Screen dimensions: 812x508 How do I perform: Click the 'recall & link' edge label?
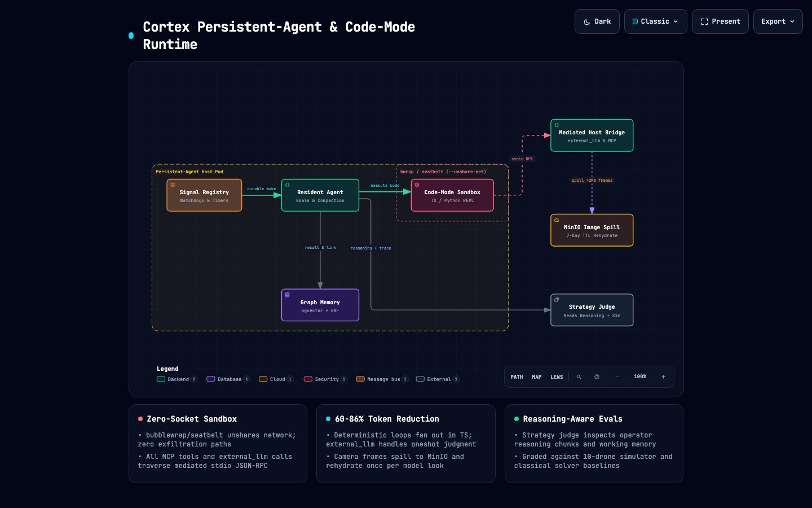point(320,248)
